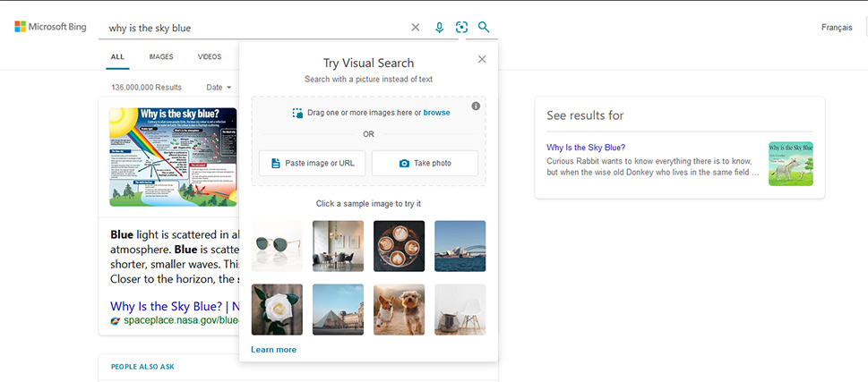The image size is (868, 382).
Task: Select the sunglasses sample image
Action: [x=277, y=246]
